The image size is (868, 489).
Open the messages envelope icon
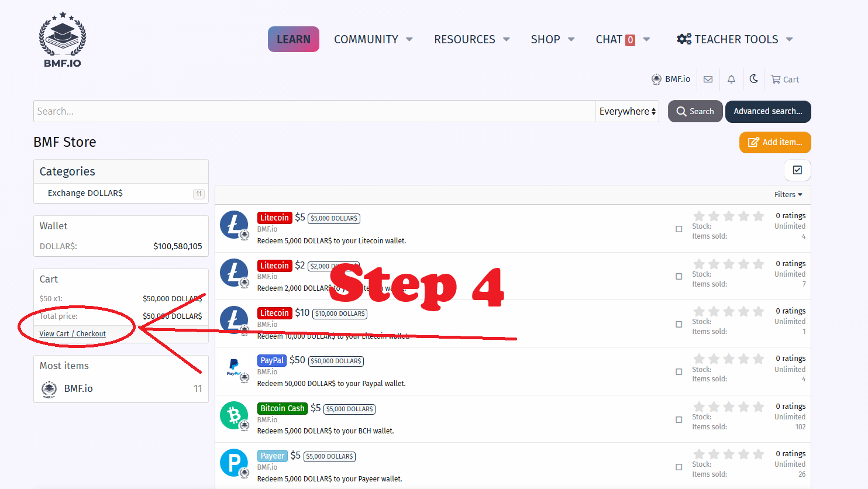click(708, 79)
